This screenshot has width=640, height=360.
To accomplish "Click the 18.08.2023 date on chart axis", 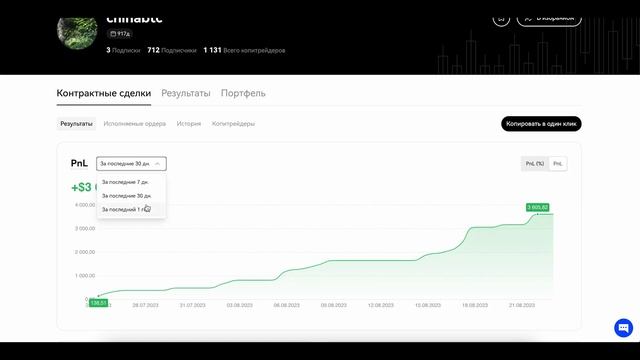I will coord(475,305).
